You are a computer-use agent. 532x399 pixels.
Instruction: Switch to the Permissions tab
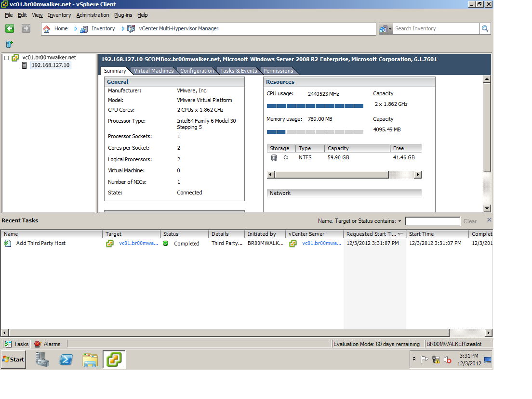tap(278, 71)
